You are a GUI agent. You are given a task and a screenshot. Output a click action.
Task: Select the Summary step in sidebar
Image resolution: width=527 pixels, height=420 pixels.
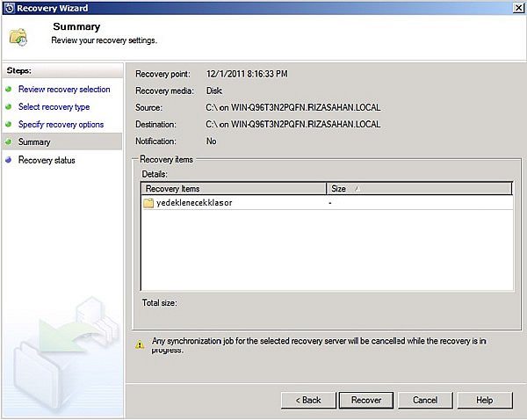pos(34,142)
